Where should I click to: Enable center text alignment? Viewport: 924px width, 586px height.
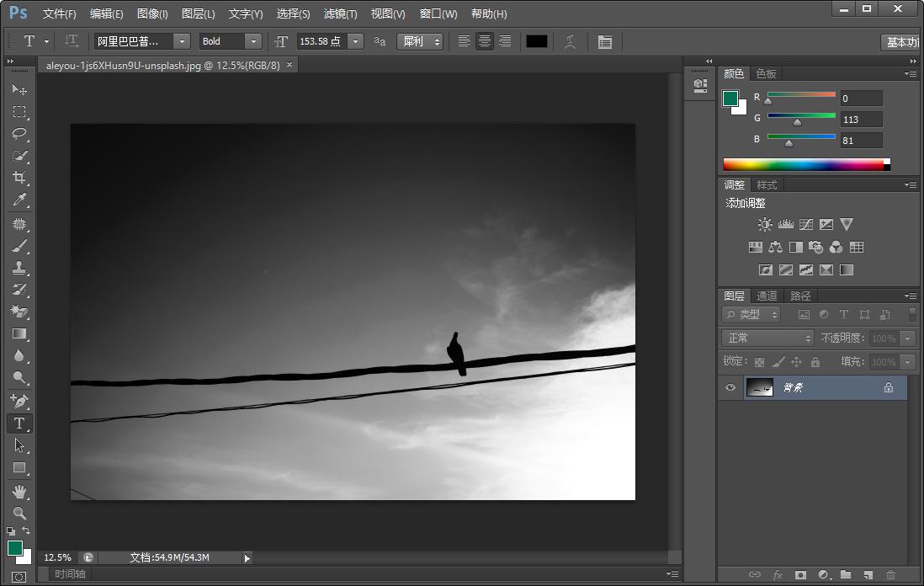[x=485, y=41]
